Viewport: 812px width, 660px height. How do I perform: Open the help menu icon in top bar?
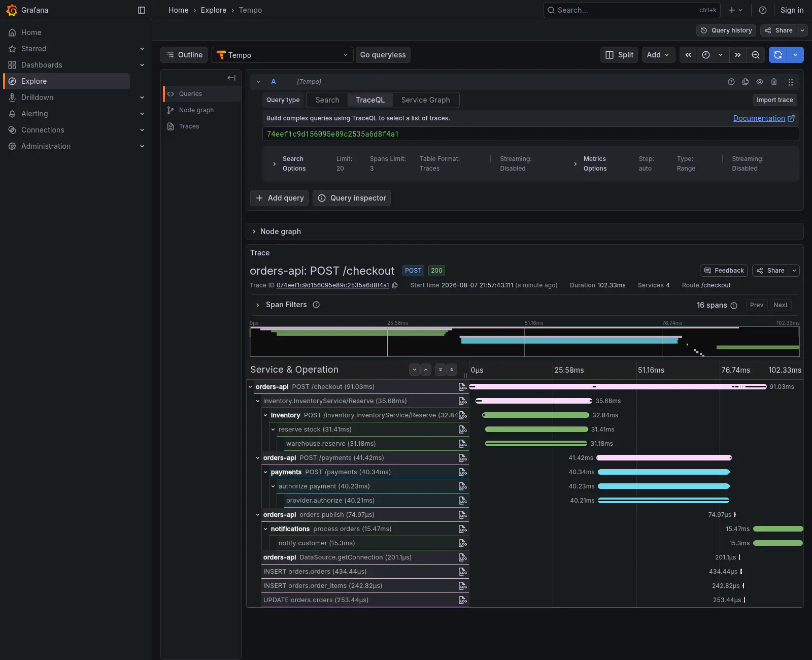click(762, 10)
